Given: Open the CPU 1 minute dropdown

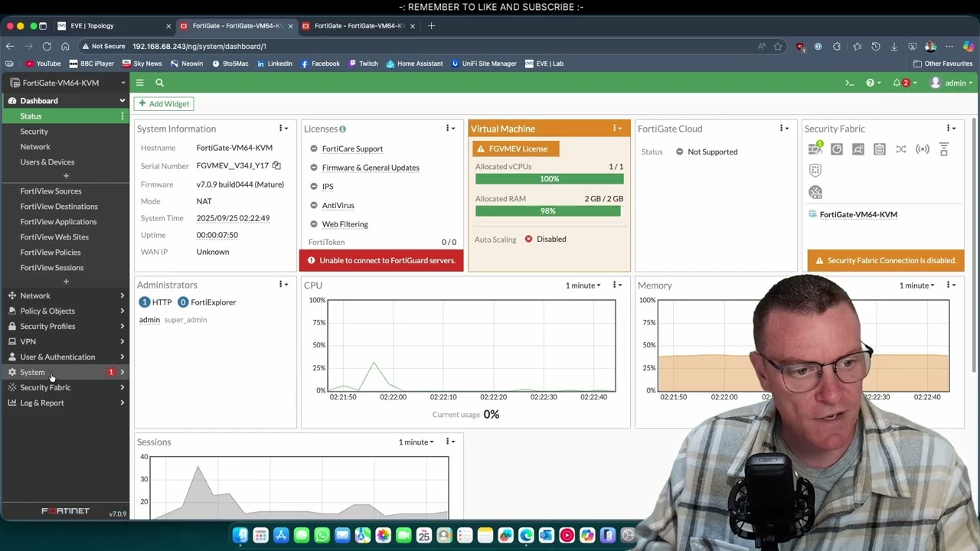Looking at the screenshot, I should click(583, 285).
